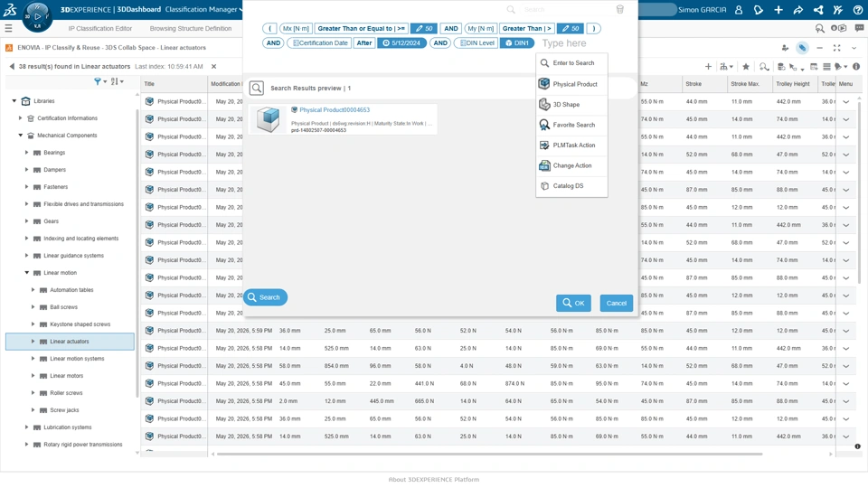Viewport: 868px width, 488px height.
Task: Open the widget options chevron
Action: (x=854, y=48)
